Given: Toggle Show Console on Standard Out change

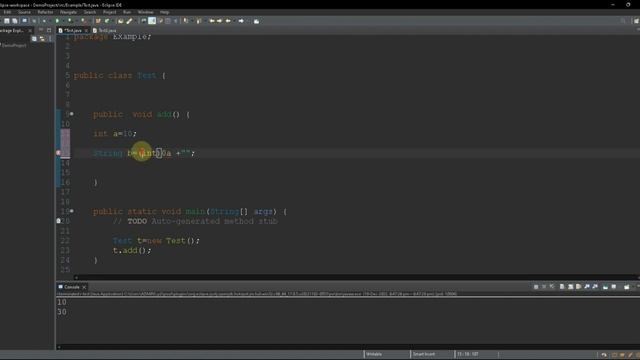Looking at the screenshot, I should 587,287.
